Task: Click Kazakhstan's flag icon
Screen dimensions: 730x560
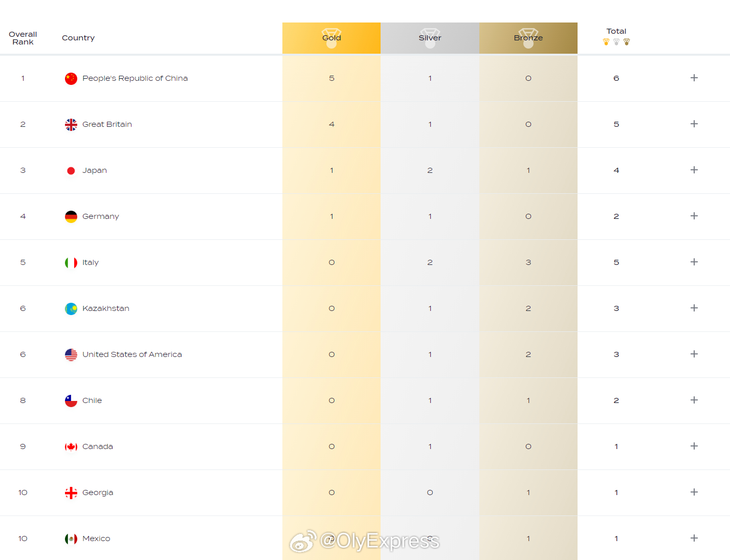Action: (71, 308)
